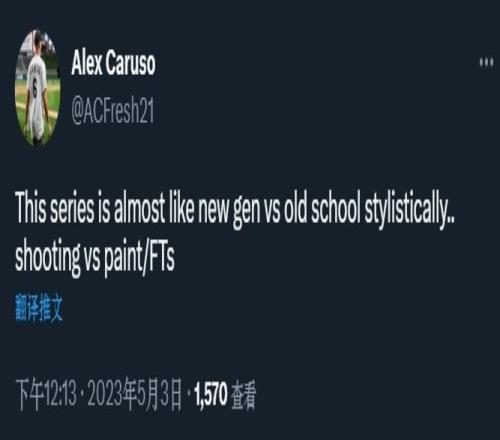This screenshot has width=500, height=440.
Task: Click the words 'old school' in tweet
Action: tap(322, 209)
